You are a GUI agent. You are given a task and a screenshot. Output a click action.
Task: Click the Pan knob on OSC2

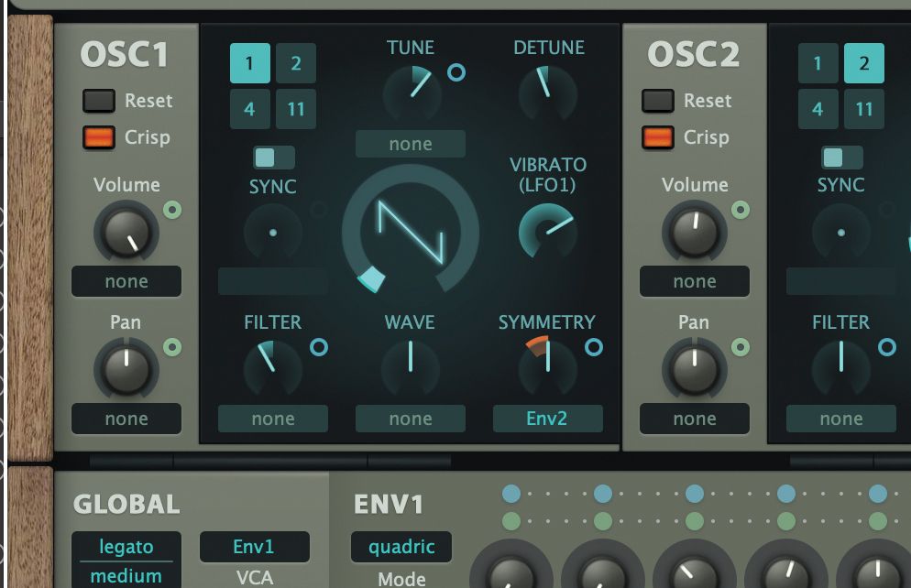pyautogui.click(x=694, y=367)
